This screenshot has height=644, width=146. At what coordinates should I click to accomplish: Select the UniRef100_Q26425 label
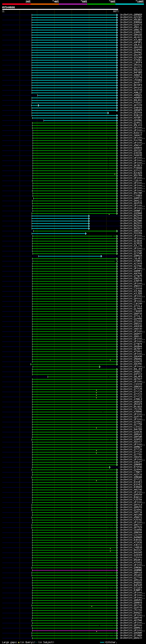131,361
